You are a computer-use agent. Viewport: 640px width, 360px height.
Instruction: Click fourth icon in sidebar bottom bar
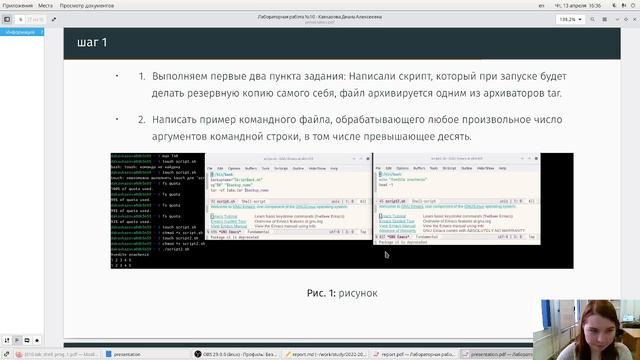[37, 340]
